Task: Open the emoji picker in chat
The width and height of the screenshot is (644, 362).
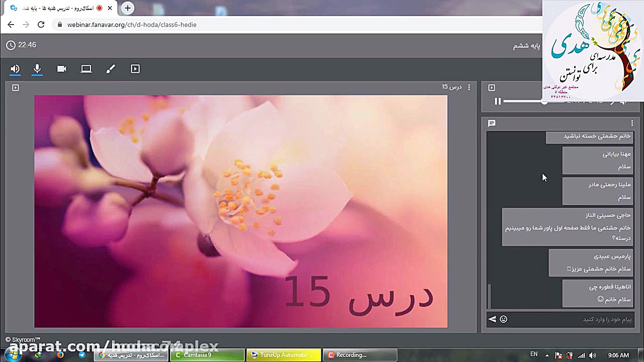Action: (503, 319)
